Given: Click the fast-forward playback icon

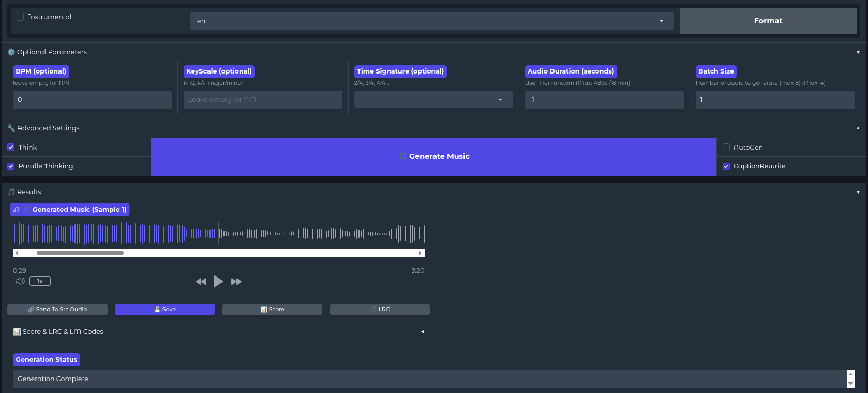Looking at the screenshot, I should [236, 282].
